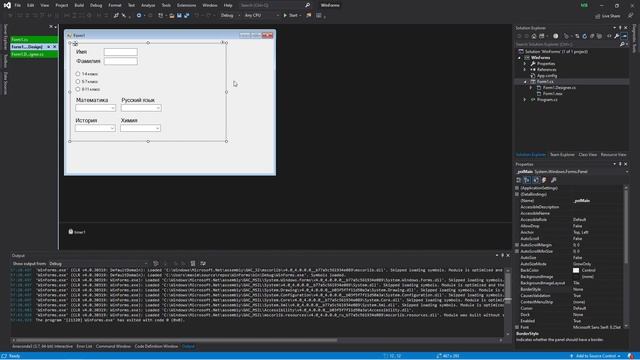
Task: Open the File menu
Action: tap(18, 5)
